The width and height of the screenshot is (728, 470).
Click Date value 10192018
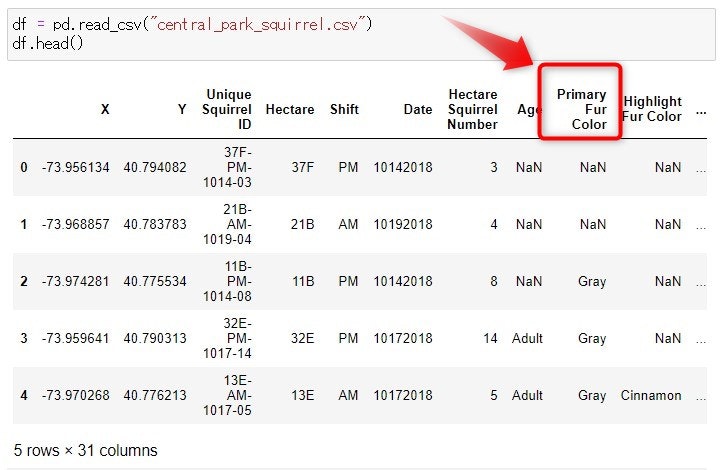[403, 224]
